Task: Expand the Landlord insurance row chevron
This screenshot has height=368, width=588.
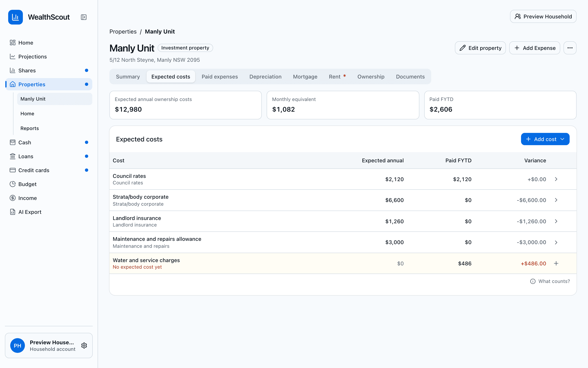Action: [x=556, y=221]
